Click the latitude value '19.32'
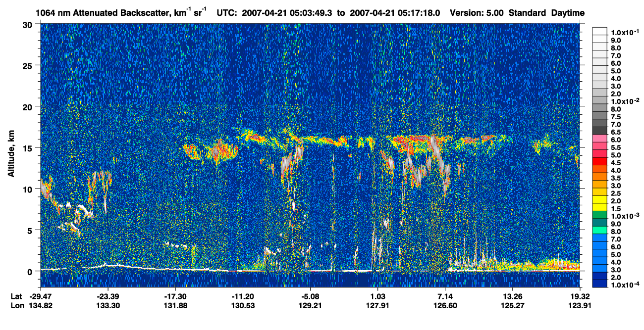This screenshot has width=644, height=330. coord(580,296)
